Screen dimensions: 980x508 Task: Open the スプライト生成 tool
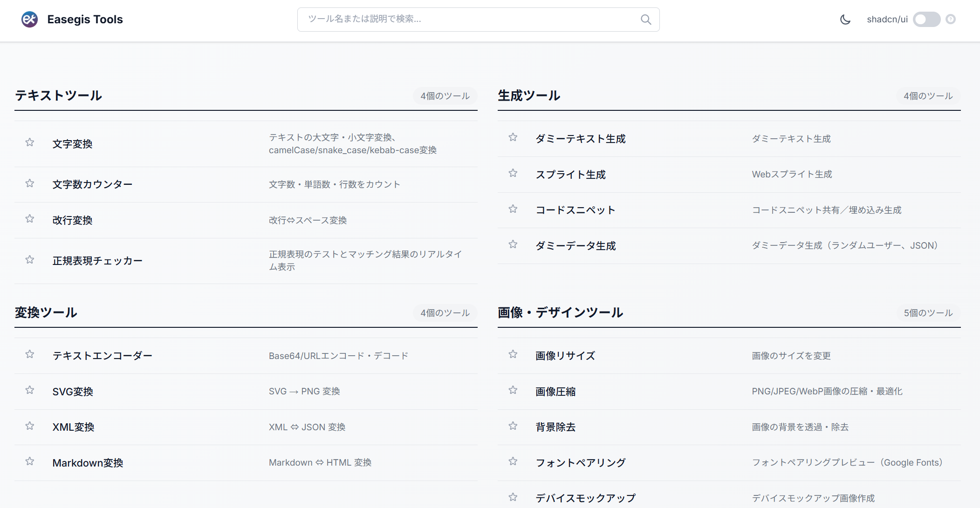(570, 175)
